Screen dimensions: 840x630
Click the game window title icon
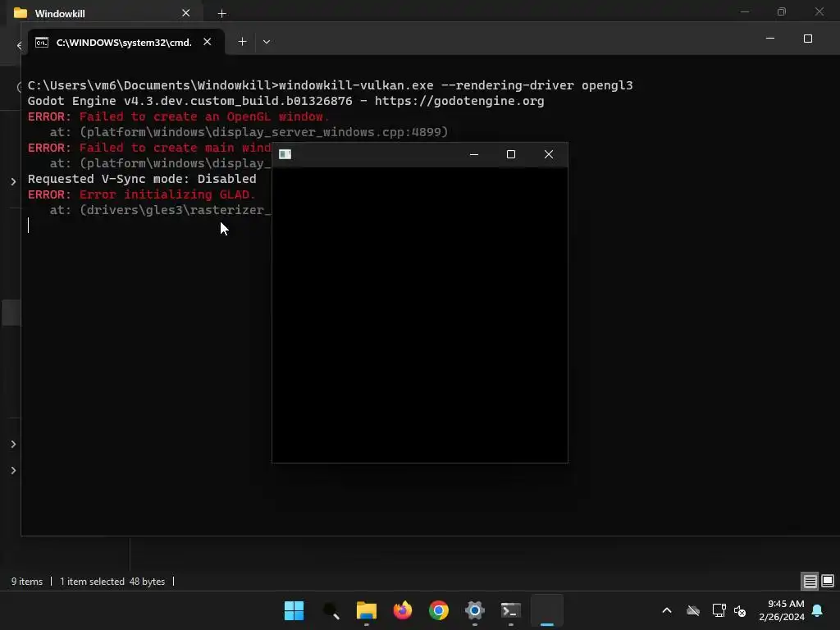click(x=285, y=154)
